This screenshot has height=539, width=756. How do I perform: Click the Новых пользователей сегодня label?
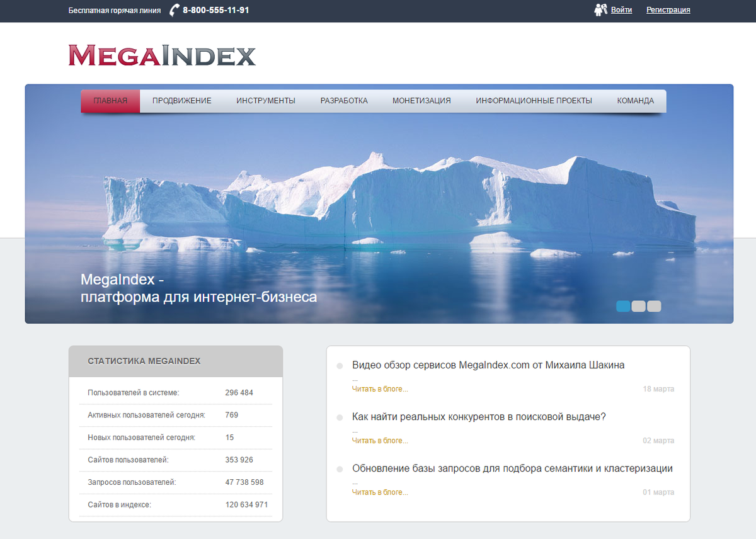(142, 438)
